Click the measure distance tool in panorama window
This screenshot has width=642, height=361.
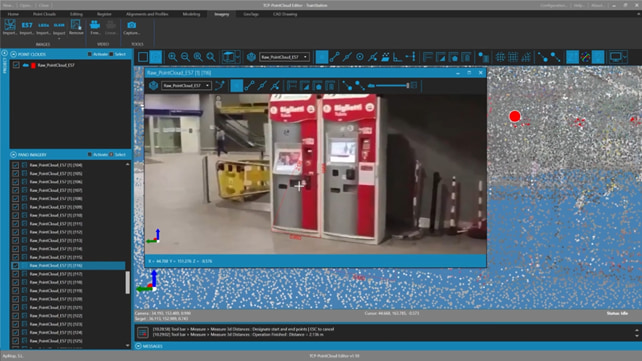click(x=249, y=86)
